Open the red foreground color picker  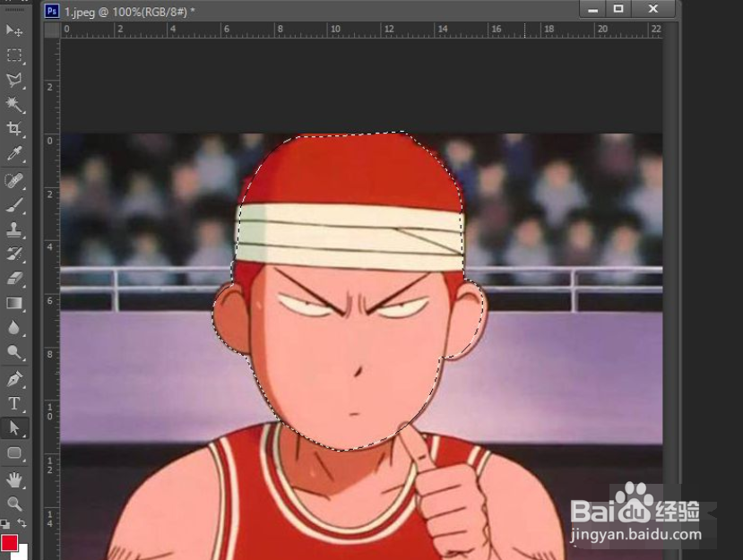[10, 543]
